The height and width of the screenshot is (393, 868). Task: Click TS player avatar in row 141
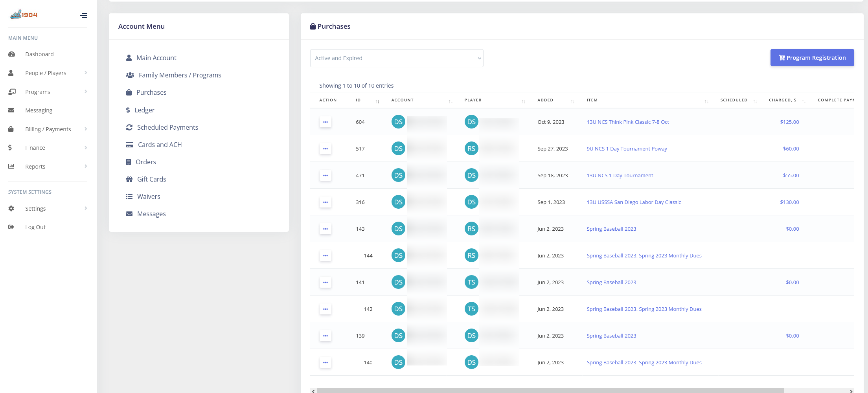[471, 282]
